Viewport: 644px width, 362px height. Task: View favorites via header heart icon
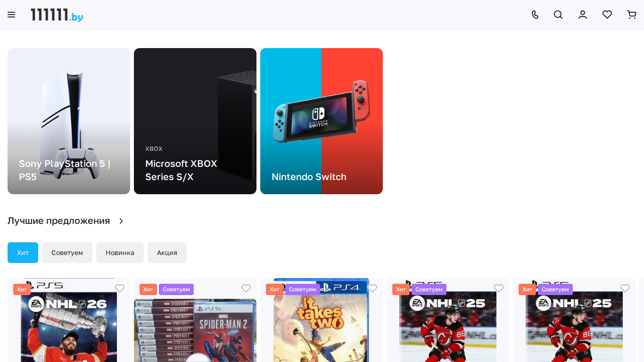click(x=607, y=15)
